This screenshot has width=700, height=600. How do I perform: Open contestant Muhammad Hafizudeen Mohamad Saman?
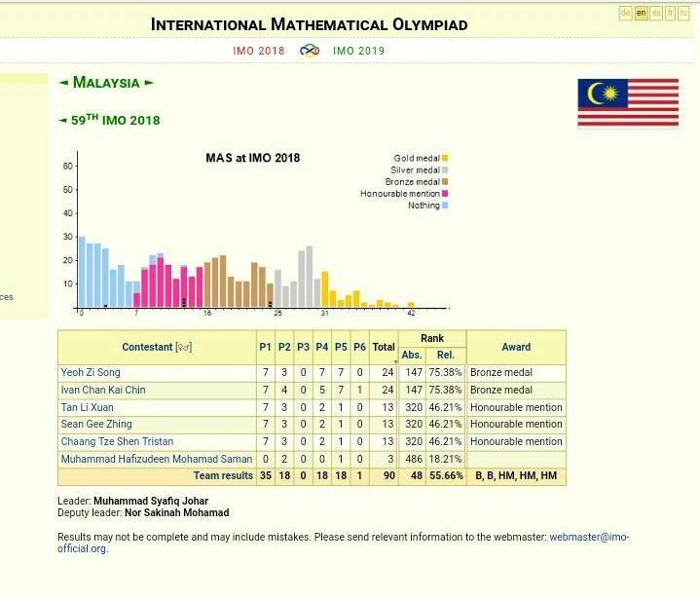(x=156, y=459)
